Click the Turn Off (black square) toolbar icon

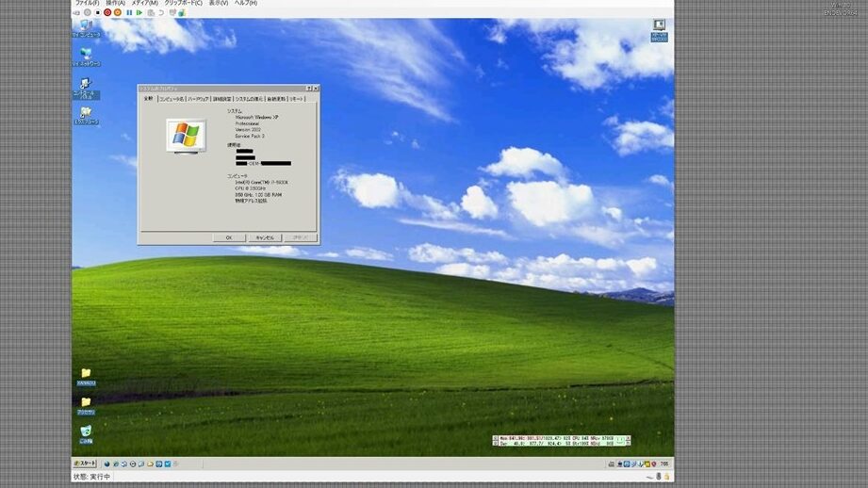97,13
